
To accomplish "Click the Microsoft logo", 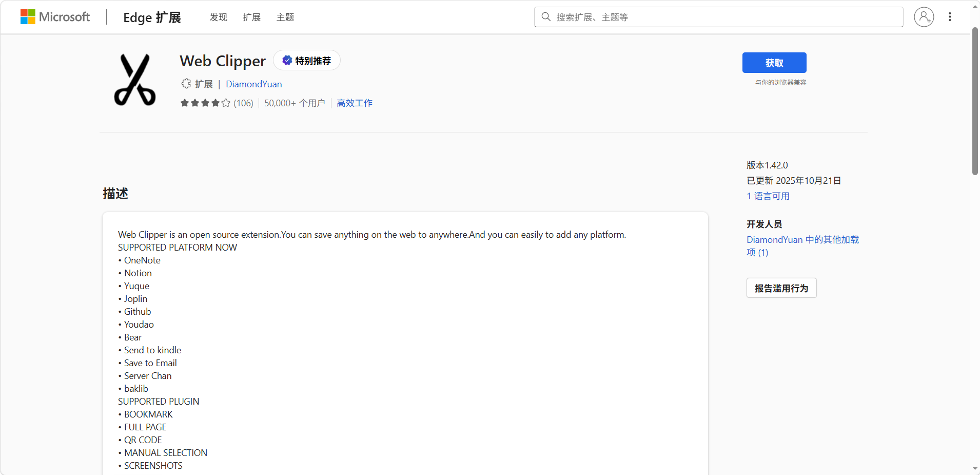I will (55, 17).
